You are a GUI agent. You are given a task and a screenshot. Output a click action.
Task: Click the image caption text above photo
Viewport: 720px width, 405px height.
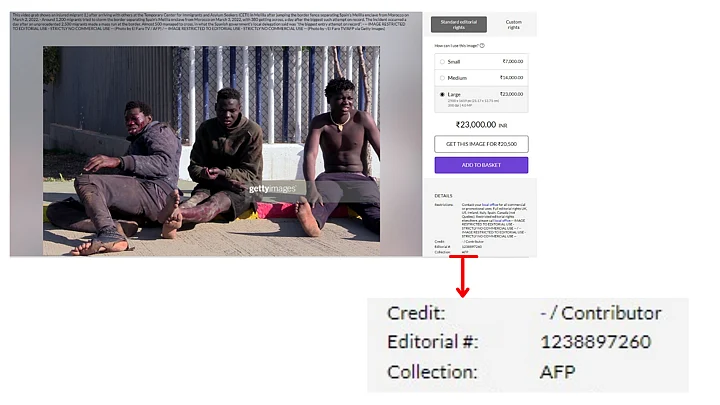[x=210, y=22]
